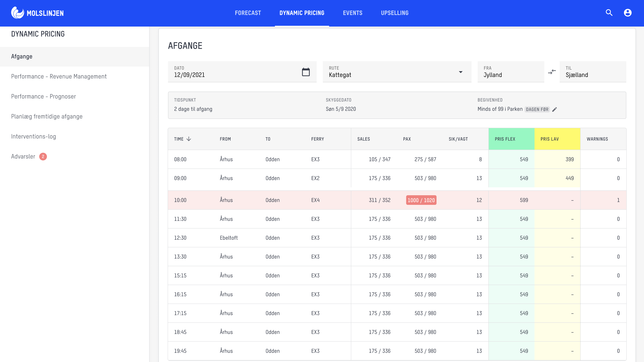Open Performance - Prognoser
The height and width of the screenshot is (362, 644).
click(43, 96)
